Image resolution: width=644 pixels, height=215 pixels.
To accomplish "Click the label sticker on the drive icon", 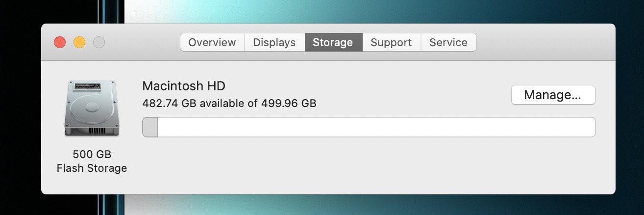I will click(x=87, y=86).
